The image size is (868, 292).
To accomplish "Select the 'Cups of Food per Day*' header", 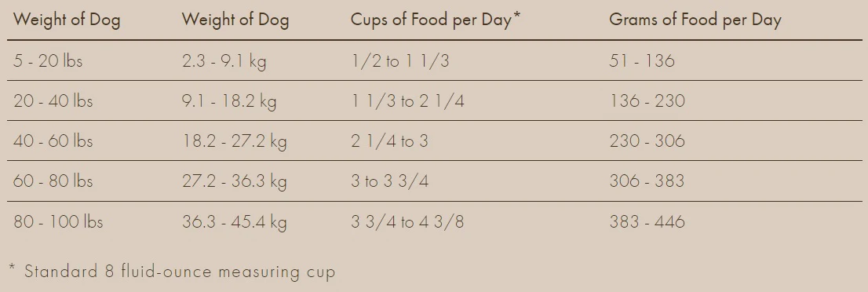I will coord(436,20).
